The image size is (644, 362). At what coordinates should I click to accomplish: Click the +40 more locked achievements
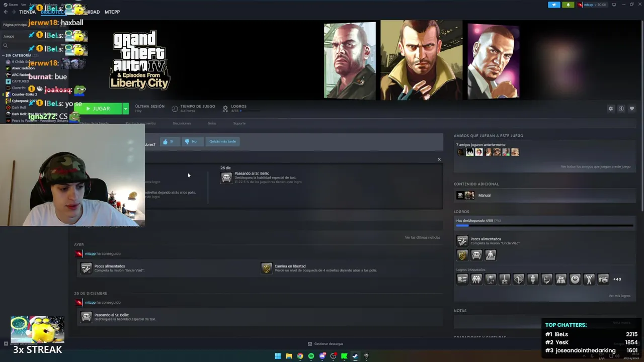tap(617, 279)
